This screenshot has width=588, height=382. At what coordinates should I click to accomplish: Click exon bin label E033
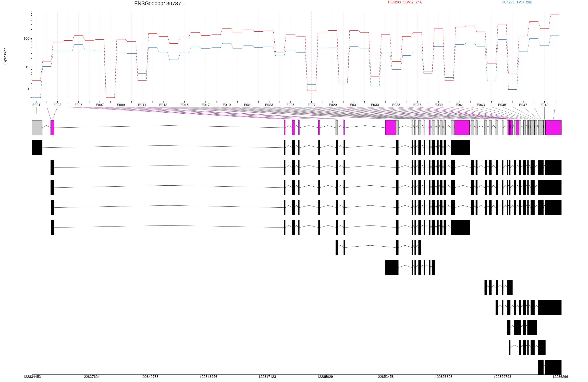375,105
